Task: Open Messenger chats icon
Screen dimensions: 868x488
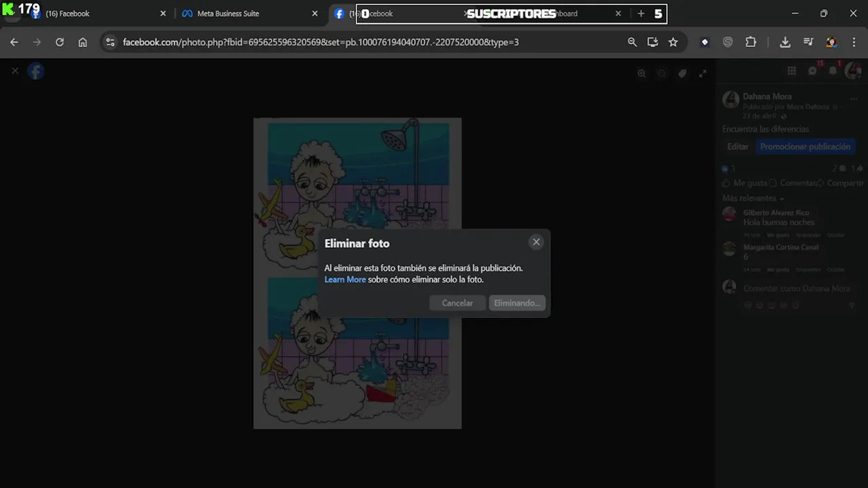Action: (812, 71)
